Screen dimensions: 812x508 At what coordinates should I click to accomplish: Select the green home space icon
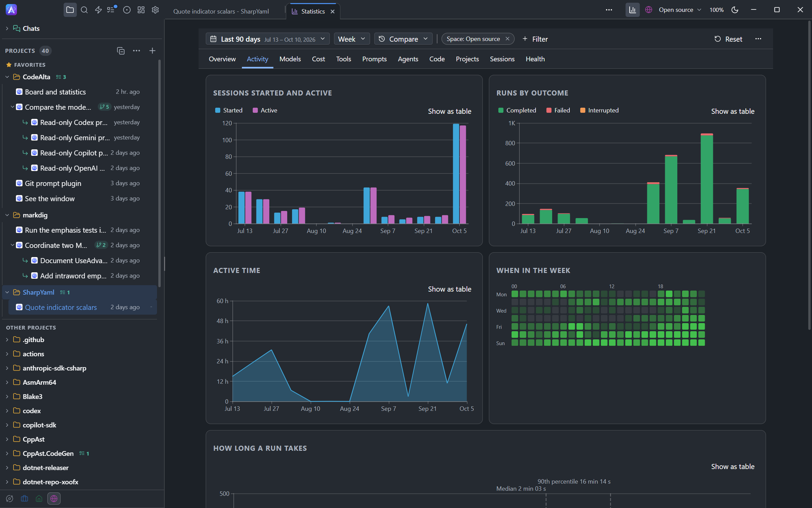(39, 499)
